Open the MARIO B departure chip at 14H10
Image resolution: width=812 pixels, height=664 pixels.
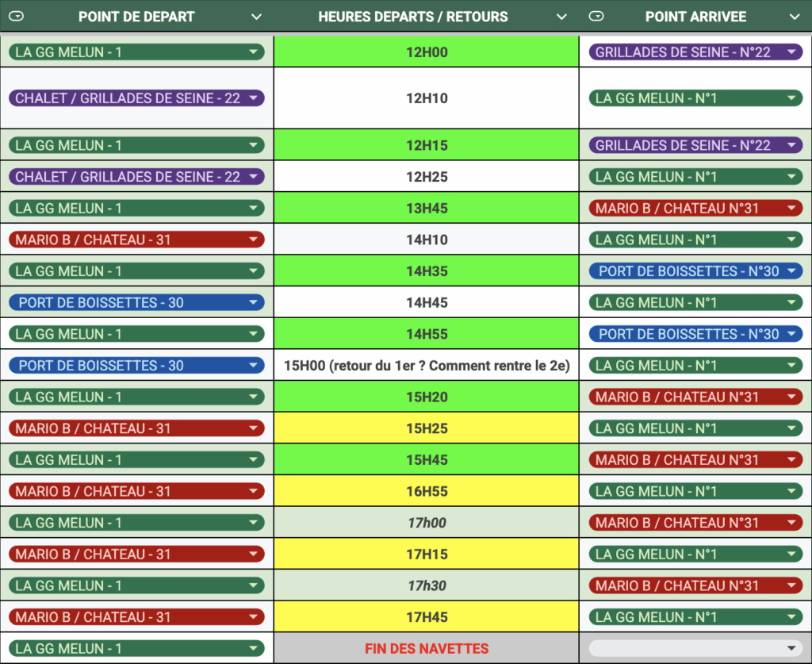[x=136, y=240]
